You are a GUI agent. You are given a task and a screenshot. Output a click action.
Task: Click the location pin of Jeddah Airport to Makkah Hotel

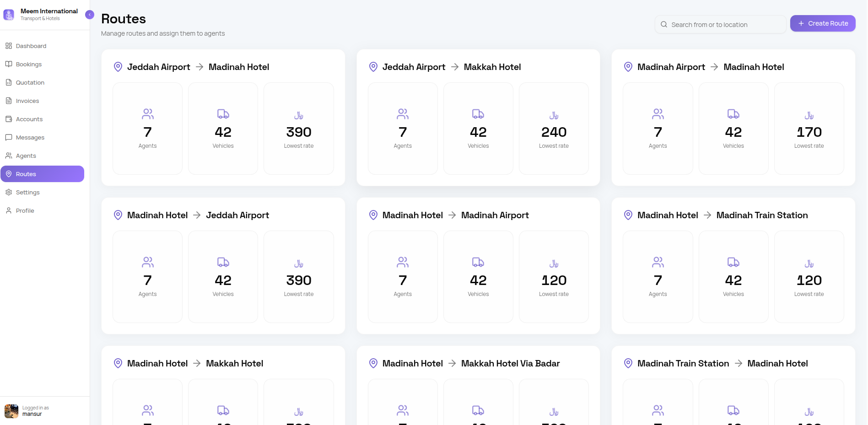[373, 67]
